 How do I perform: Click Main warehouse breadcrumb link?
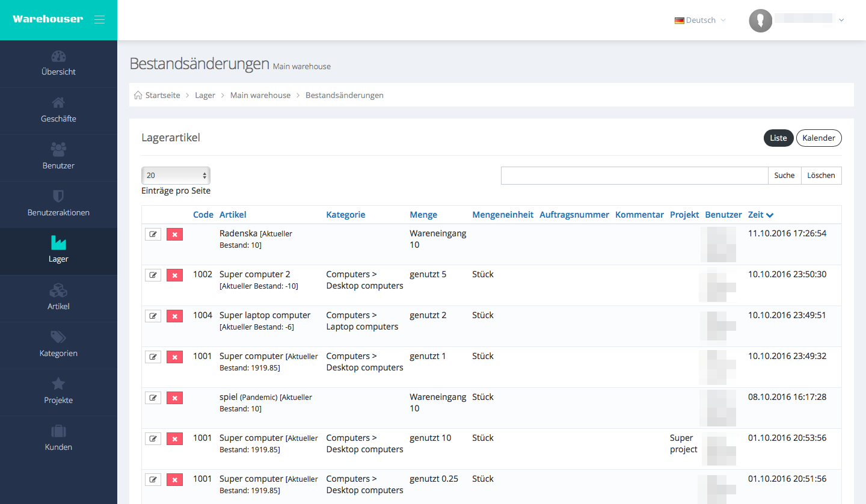point(260,96)
